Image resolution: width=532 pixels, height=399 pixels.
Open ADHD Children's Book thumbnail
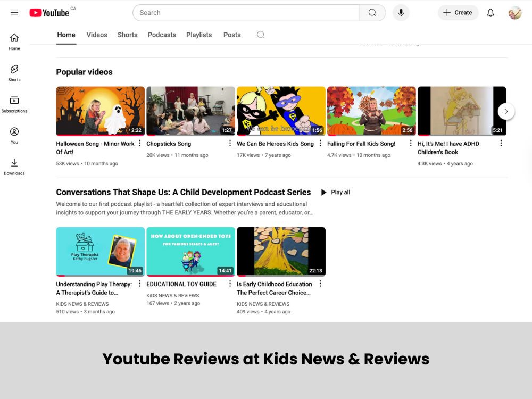coord(462,111)
